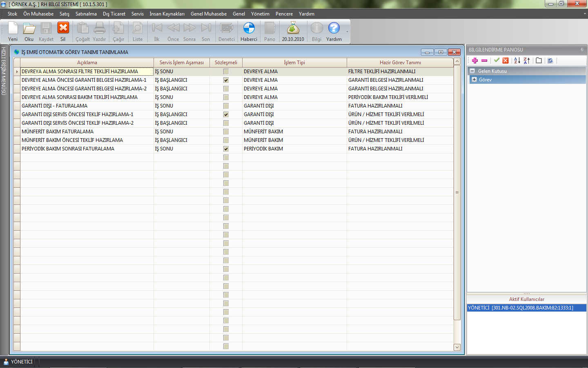Click the Oku folder icon in toolbar
Screen dimensions: 588x368
coord(29,32)
